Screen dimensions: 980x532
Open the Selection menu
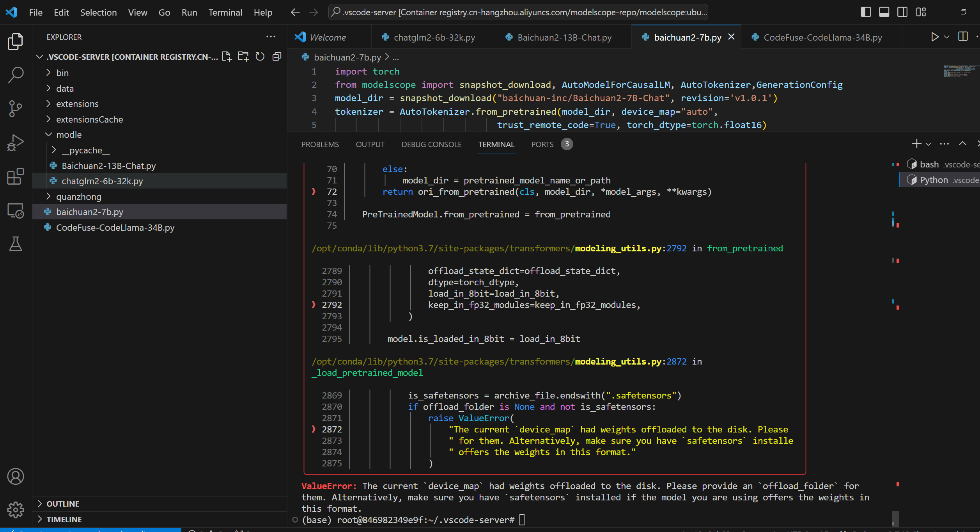click(x=98, y=12)
